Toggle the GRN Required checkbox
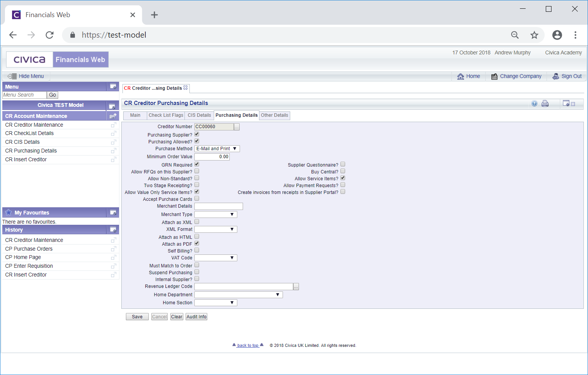The image size is (588, 375). [197, 164]
